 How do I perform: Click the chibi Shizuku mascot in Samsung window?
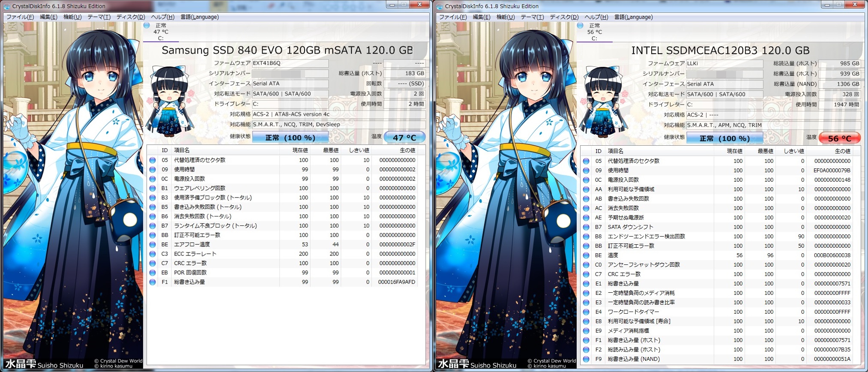pos(170,101)
